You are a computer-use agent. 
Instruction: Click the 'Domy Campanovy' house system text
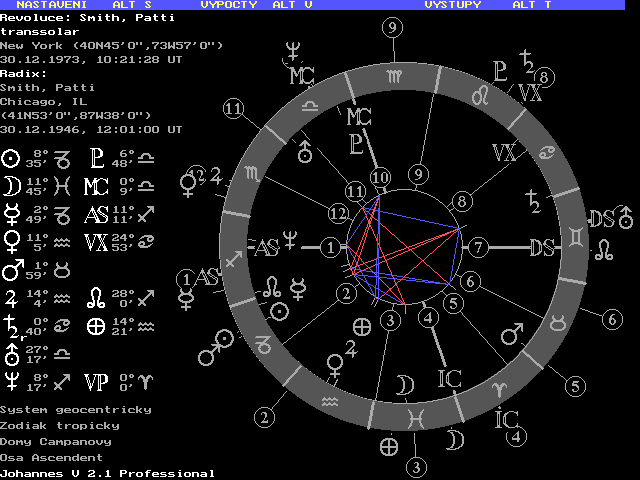[56, 441]
